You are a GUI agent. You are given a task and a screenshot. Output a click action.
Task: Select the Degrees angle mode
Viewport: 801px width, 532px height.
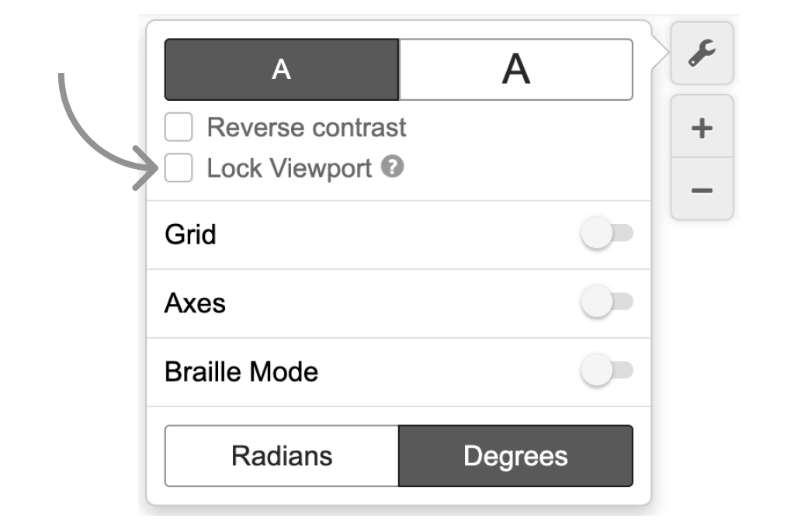pos(516,456)
